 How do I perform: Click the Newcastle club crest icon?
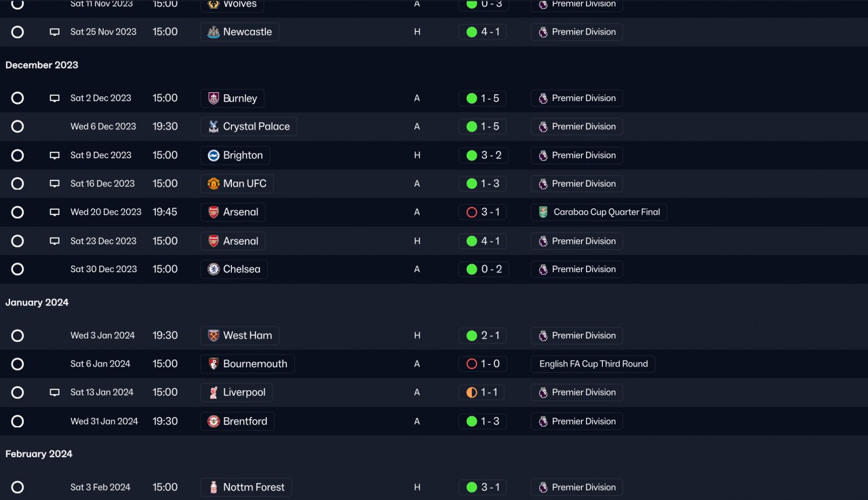click(x=214, y=32)
